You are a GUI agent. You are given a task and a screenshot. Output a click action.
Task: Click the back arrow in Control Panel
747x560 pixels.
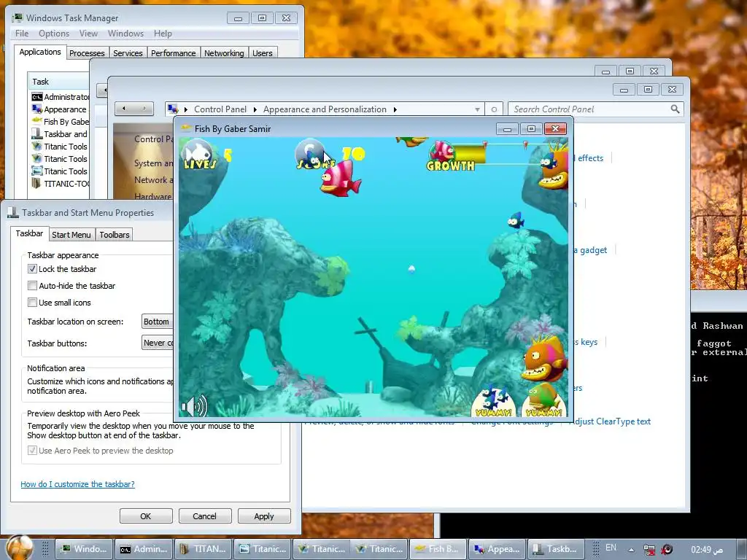click(x=124, y=109)
